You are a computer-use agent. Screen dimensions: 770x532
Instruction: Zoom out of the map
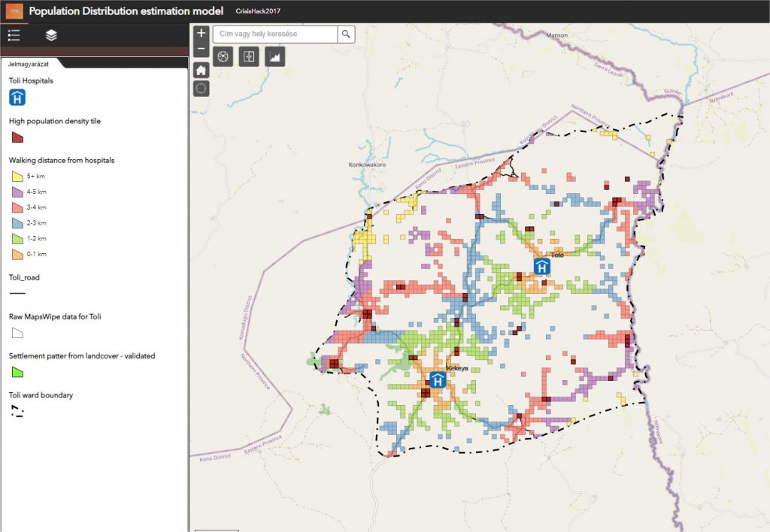(201, 49)
